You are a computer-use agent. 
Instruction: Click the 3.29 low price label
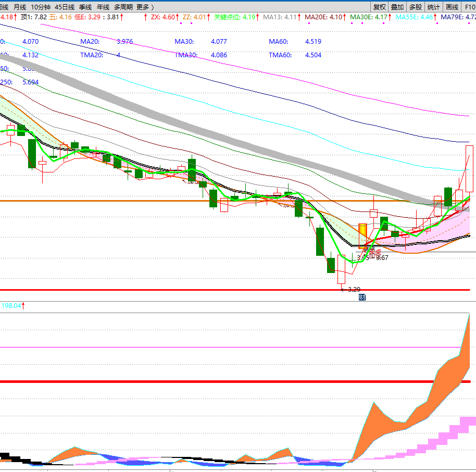354,290
